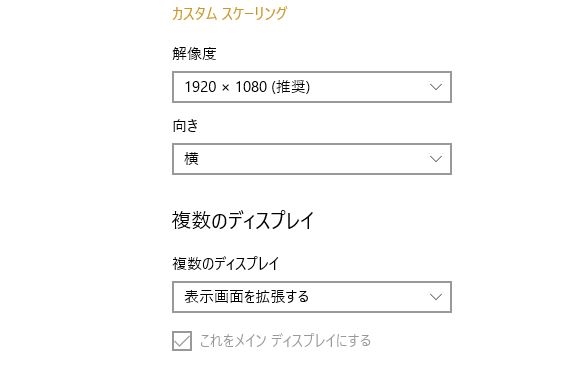Viewport: 580px width, 378px height.
Task: Open the カスタム スケーリング link
Action: 229,14
